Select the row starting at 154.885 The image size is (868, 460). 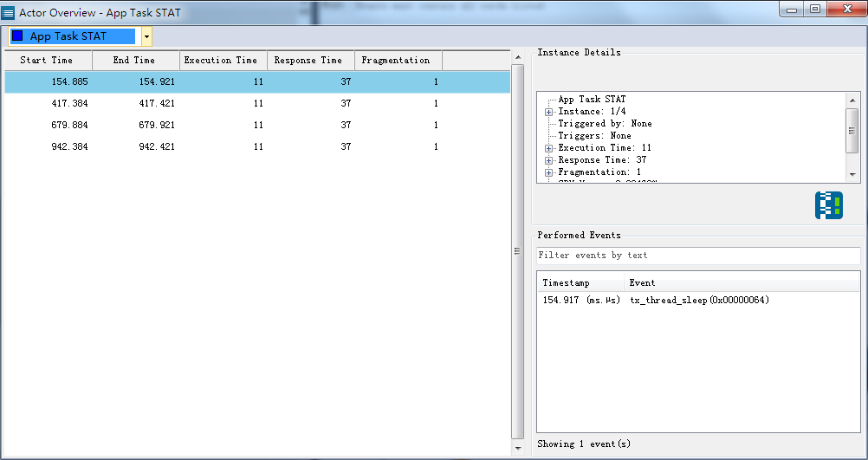257,82
